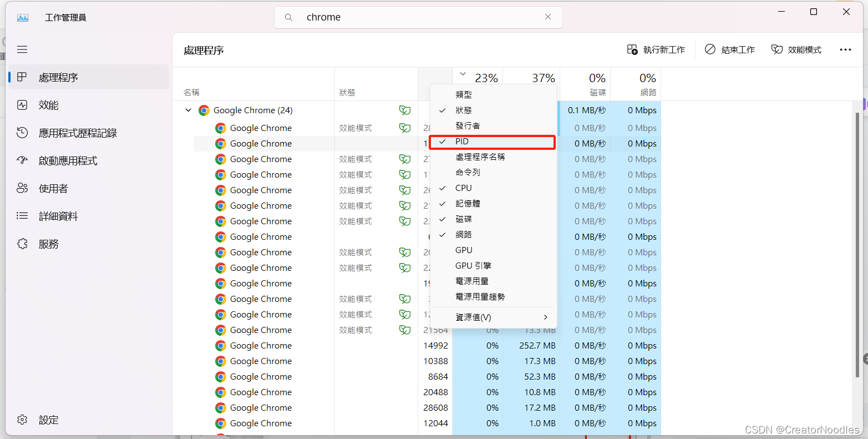Sort by the 磁碟 0% column header
The image size is (868, 439).
pyautogui.click(x=585, y=84)
